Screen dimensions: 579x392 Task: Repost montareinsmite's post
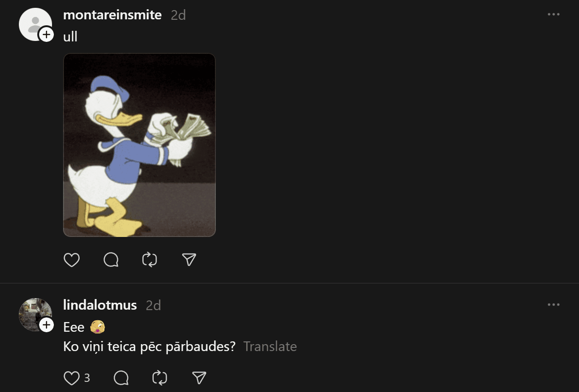click(x=150, y=260)
